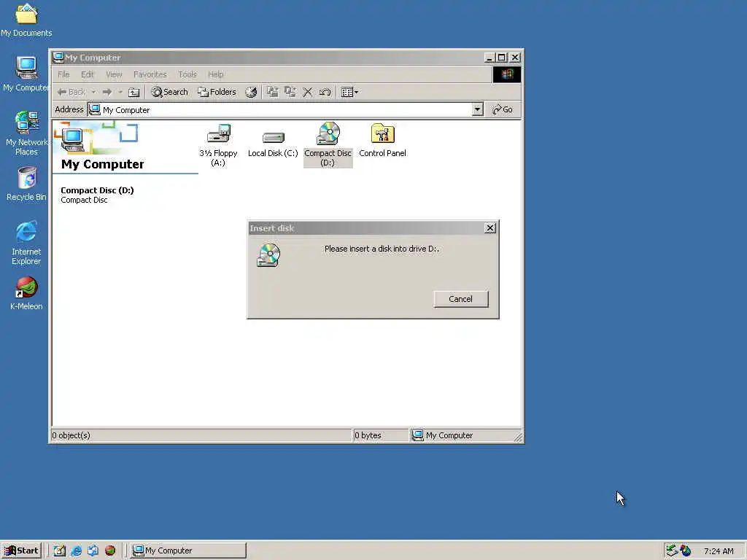Select the Recycle Bin desktop icon
Screen dimensions: 747x560
point(26,184)
